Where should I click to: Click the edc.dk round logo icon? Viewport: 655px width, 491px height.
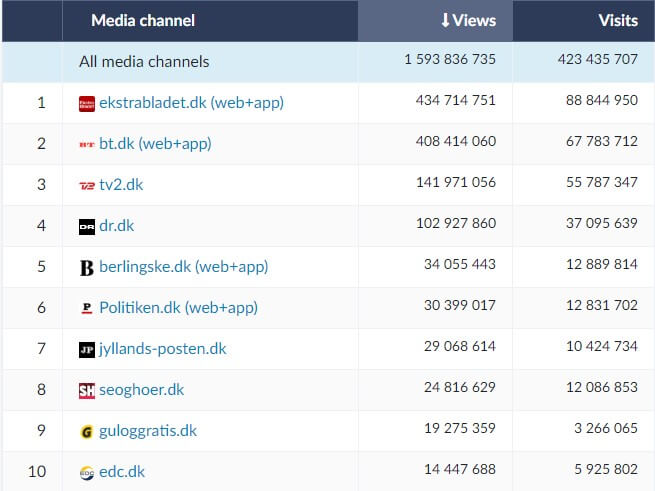pyautogui.click(x=86, y=473)
